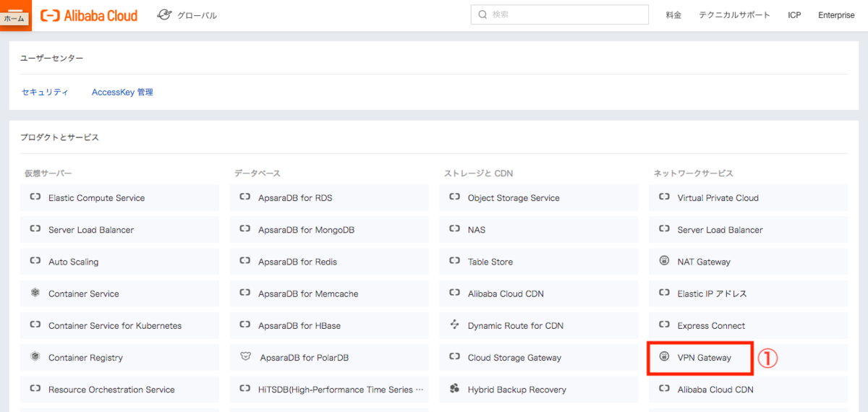Open the 料金 menu

[673, 15]
